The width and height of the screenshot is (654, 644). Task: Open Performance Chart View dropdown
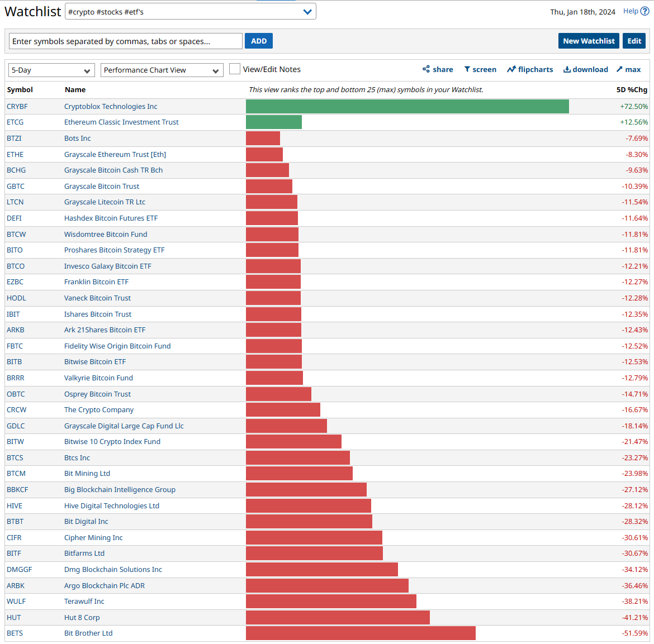point(162,70)
